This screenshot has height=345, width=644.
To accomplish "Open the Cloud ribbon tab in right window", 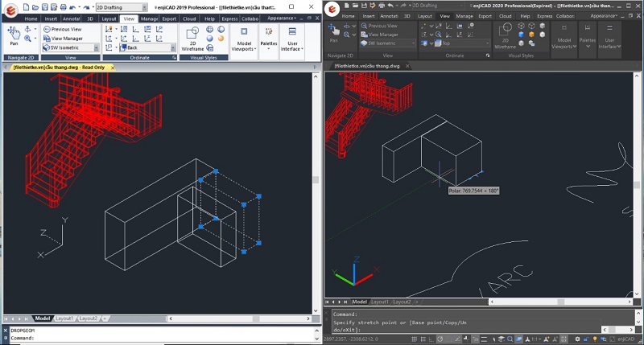I will point(506,16).
